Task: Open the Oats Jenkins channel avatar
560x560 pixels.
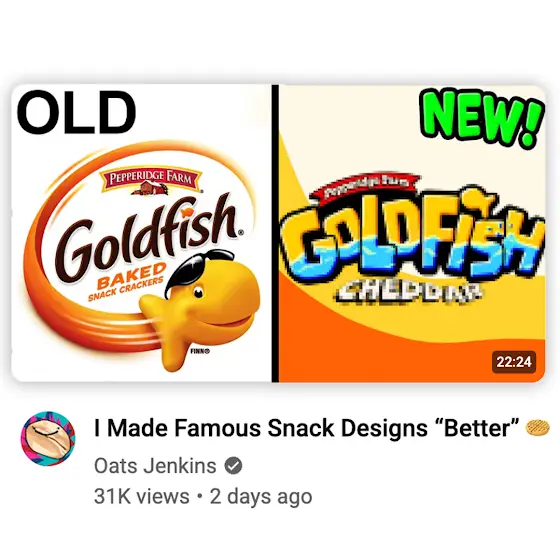Action: coord(48,439)
